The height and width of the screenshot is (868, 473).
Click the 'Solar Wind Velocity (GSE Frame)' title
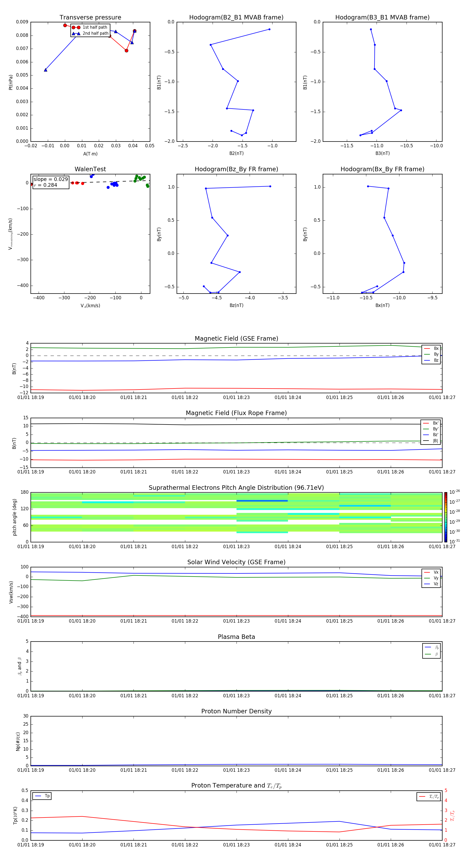click(236, 562)
